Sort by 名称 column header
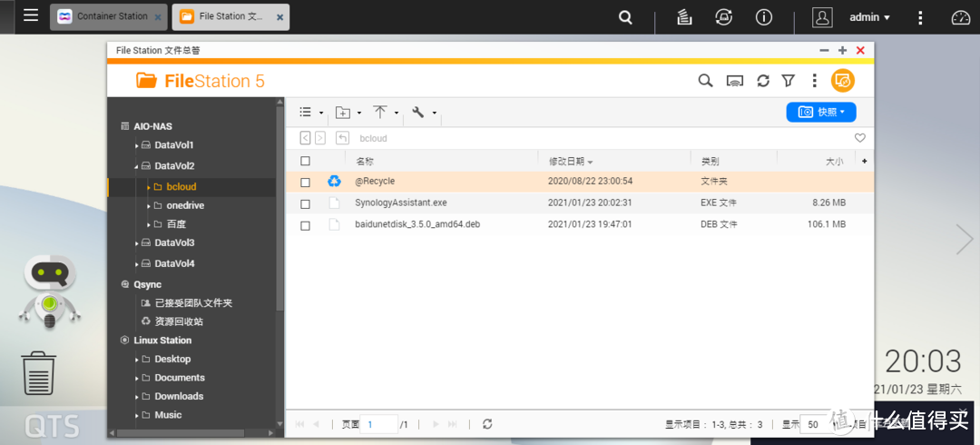 [365, 162]
